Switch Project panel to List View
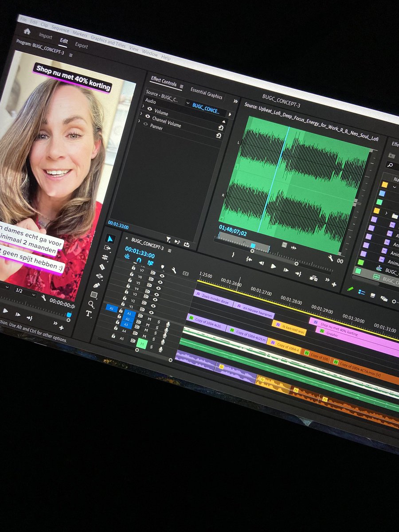The image size is (399, 532). [361, 292]
